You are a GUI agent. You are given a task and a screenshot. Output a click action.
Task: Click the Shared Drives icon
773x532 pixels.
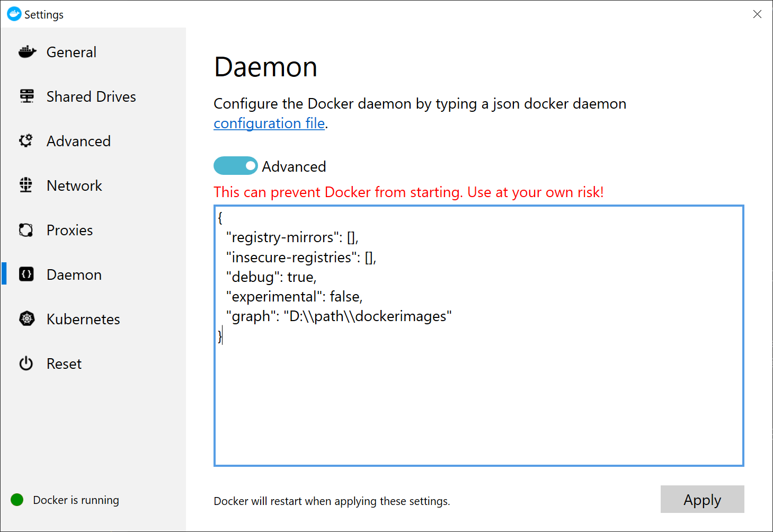(x=27, y=96)
